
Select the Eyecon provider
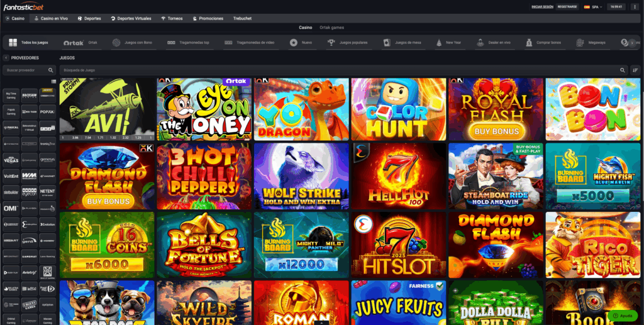point(29,192)
